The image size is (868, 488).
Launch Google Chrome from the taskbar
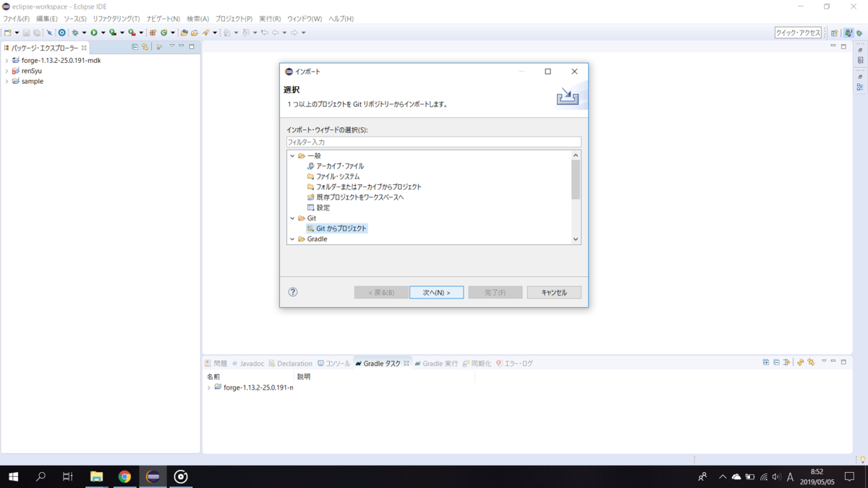(125, 476)
